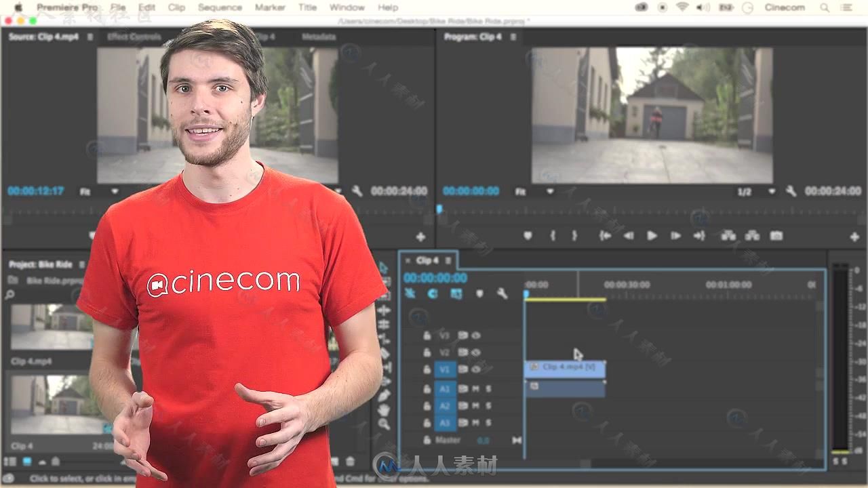The image size is (868, 488).
Task: Toggle Snap in the timeline header
Action: (432, 293)
